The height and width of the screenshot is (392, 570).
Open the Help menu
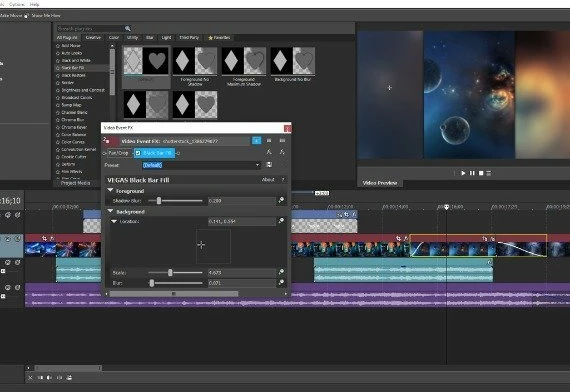(x=35, y=4)
